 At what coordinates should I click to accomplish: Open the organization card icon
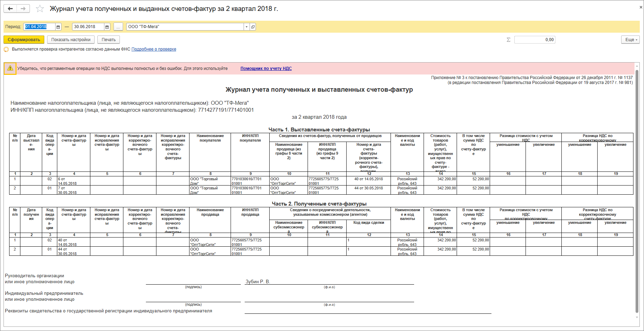pyautogui.click(x=253, y=27)
